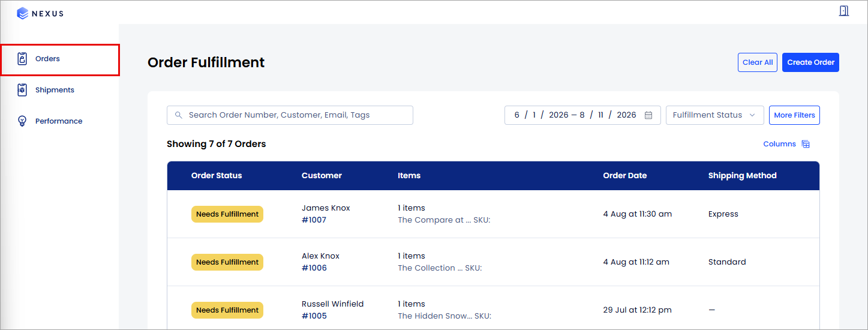Screen dimensions: 868x330
Task: Click the start date month value 6
Action: click(x=516, y=115)
